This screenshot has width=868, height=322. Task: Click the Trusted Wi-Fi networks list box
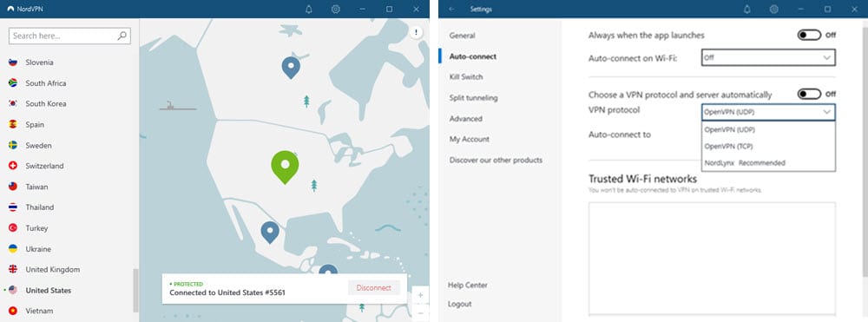[712, 259]
